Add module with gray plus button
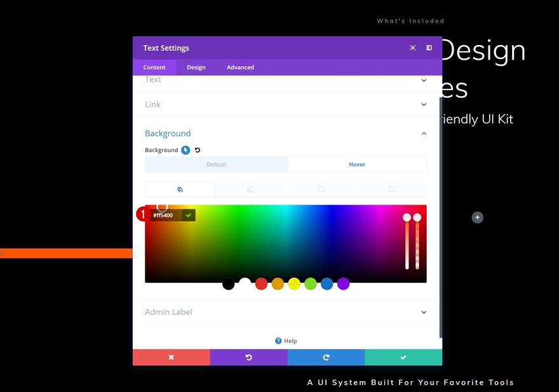The width and height of the screenshot is (559, 392). coord(477,217)
